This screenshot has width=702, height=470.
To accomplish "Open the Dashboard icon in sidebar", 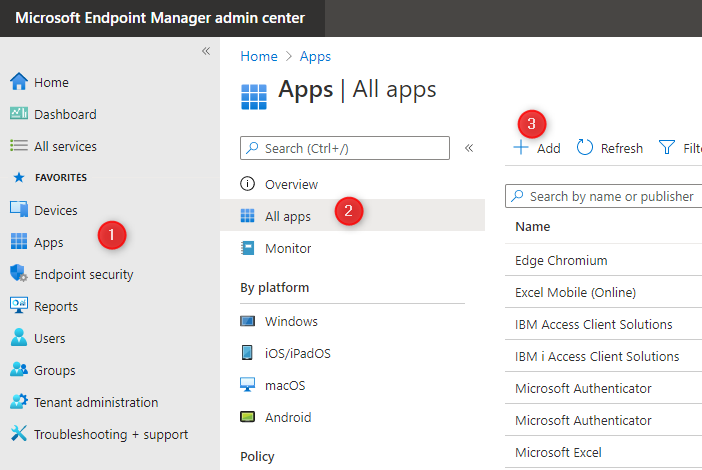I will pyautogui.click(x=18, y=114).
